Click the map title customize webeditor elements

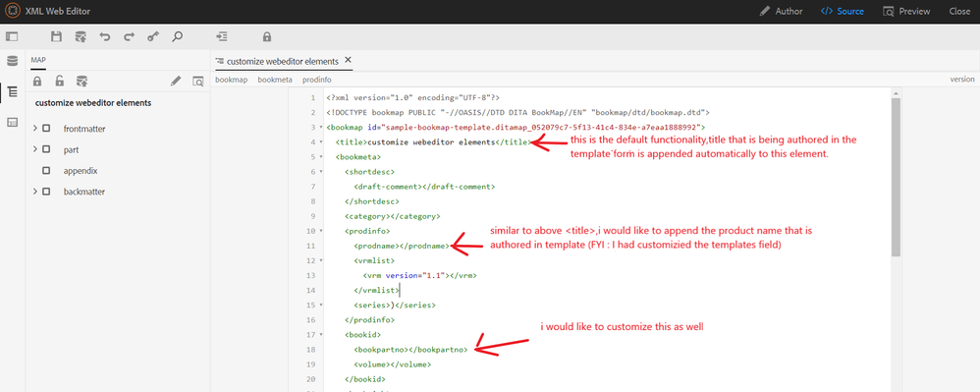pos(93,103)
